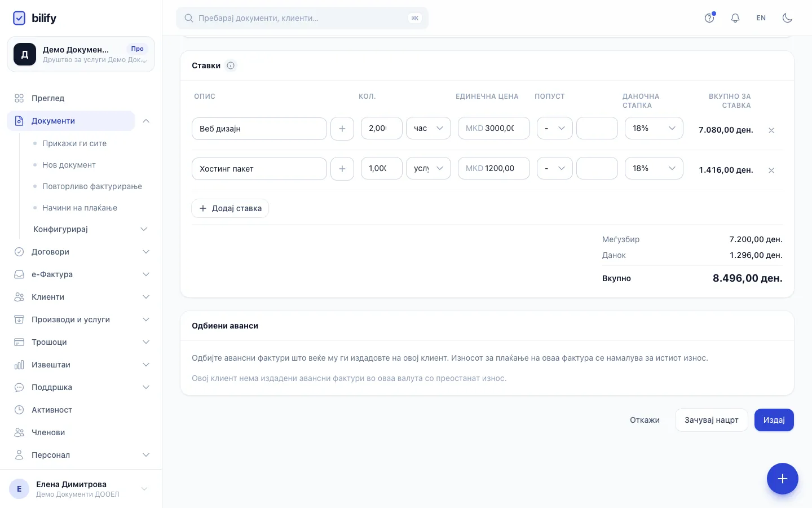Viewport: 812px width, 508px height.
Task: Remove the Хостинг пакет line item
Action: coord(771,170)
